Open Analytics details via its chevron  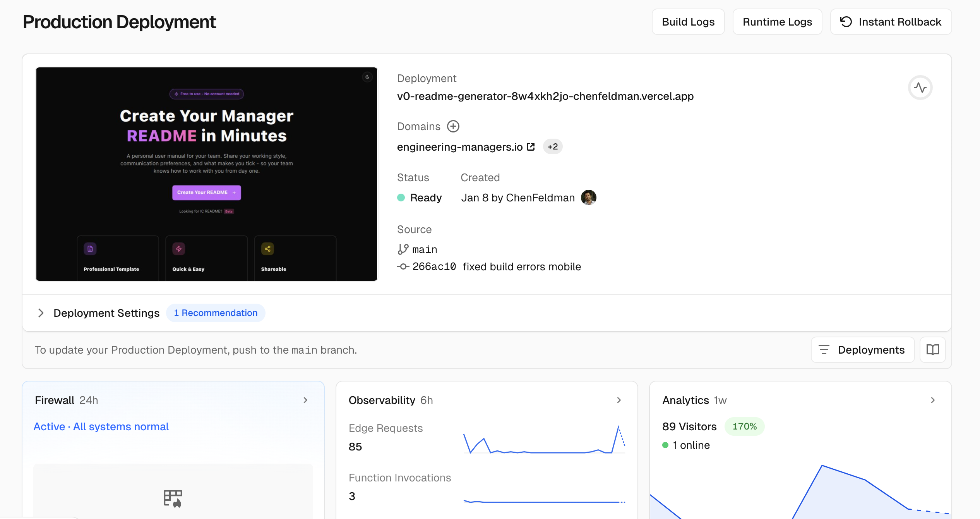[933, 400]
